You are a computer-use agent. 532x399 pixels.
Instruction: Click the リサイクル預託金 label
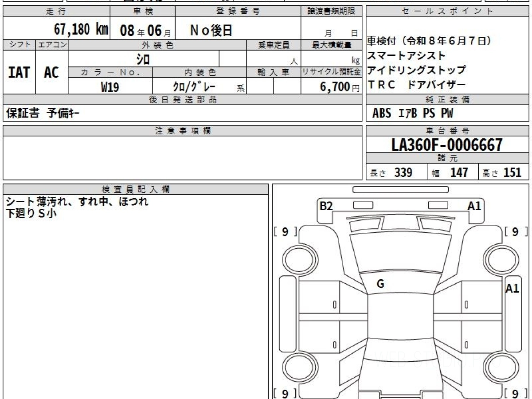pyautogui.click(x=331, y=72)
